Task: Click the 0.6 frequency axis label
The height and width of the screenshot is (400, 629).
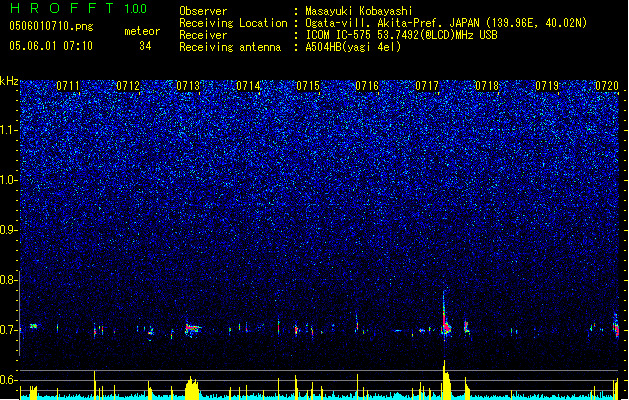Action: [x=9, y=380]
